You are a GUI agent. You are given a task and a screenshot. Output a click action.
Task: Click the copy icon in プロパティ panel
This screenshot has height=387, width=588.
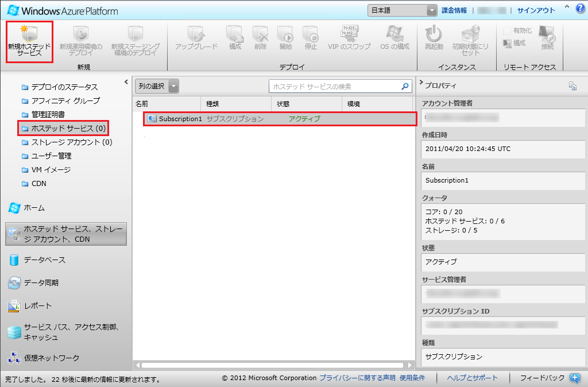coord(572,86)
